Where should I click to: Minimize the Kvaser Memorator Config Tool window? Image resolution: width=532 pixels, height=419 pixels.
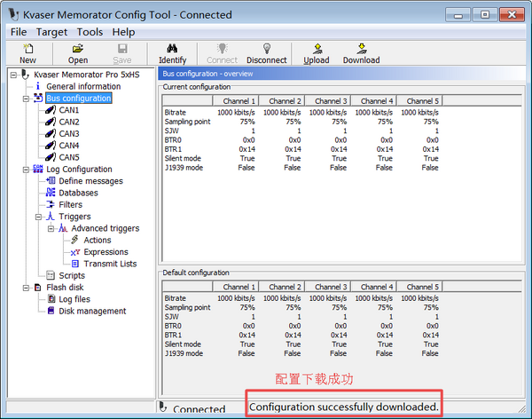[458, 15]
